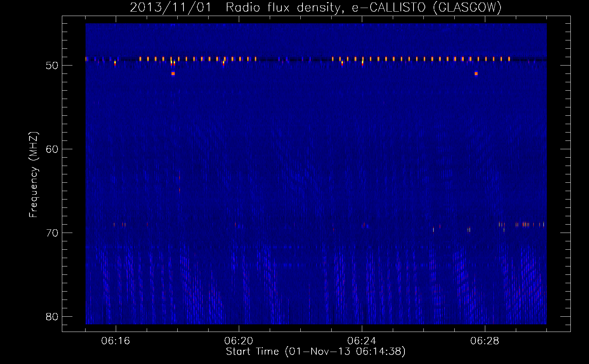Screen dimensions: 589x364
Task: Click the '80' frequency tick label
Action: 52,317
